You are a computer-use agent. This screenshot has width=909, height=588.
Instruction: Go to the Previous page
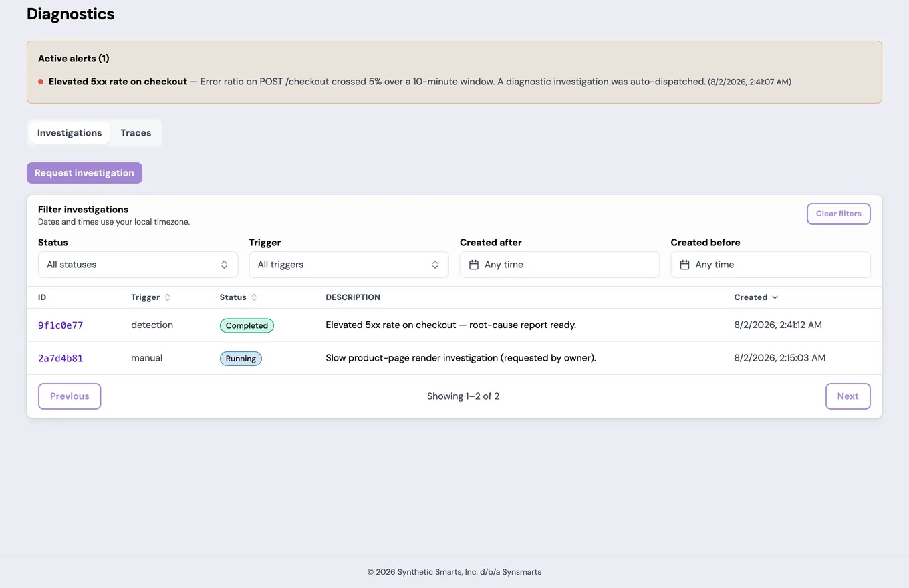(70, 396)
